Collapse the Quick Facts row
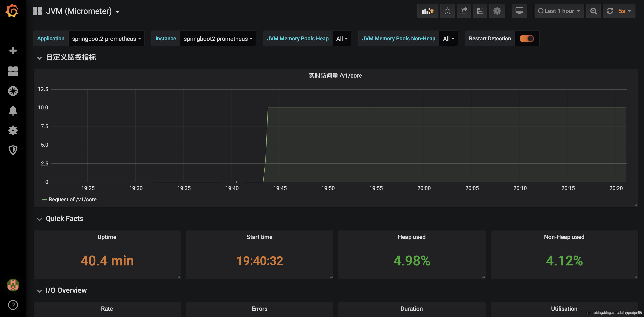 click(64, 219)
